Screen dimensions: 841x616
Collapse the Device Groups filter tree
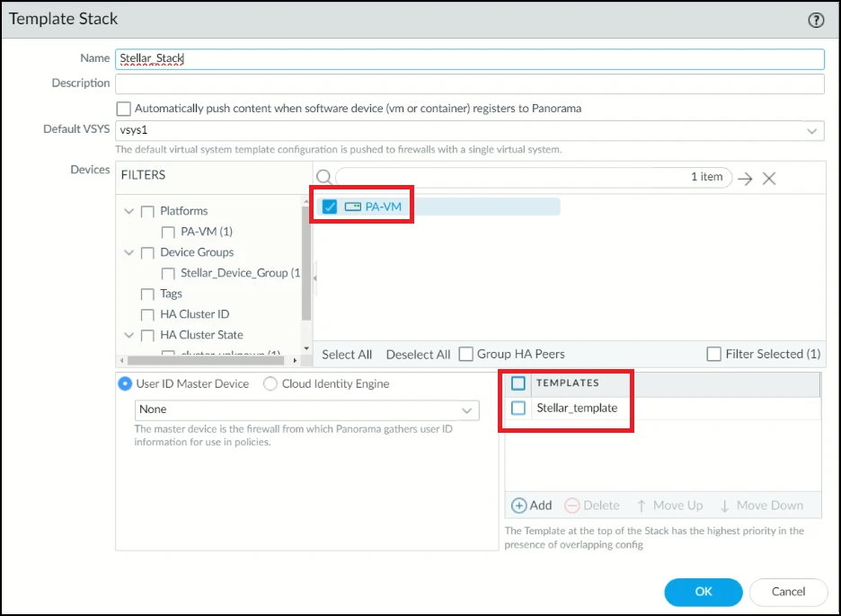(x=128, y=252)
